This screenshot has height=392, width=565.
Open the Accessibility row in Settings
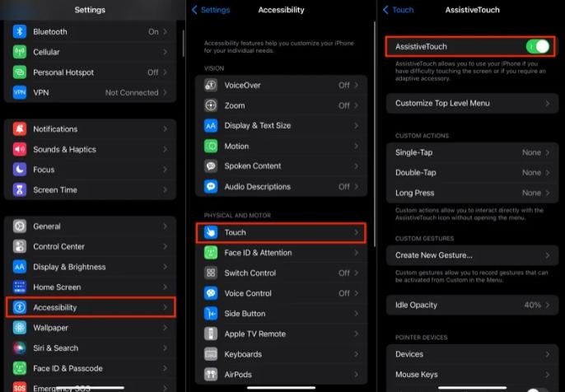[91, 307]
